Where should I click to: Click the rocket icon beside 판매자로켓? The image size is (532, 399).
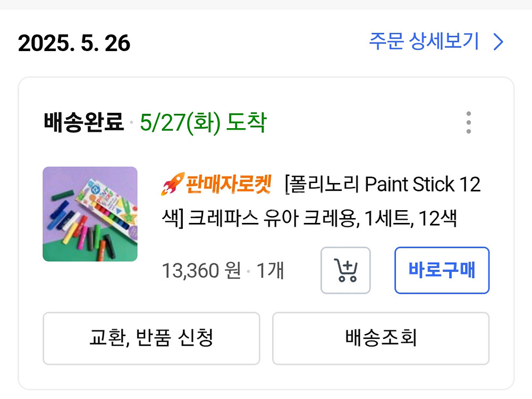pyautogui.click(x=172, y=185)
